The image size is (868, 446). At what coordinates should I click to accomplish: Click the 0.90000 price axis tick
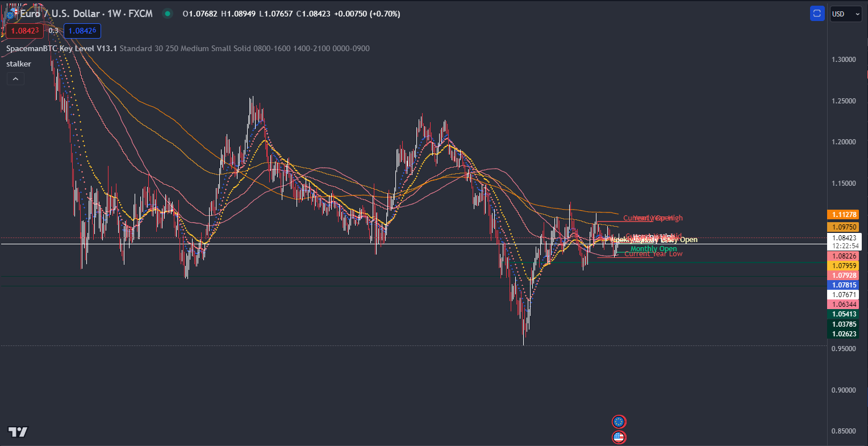click(x=844, y=390)
